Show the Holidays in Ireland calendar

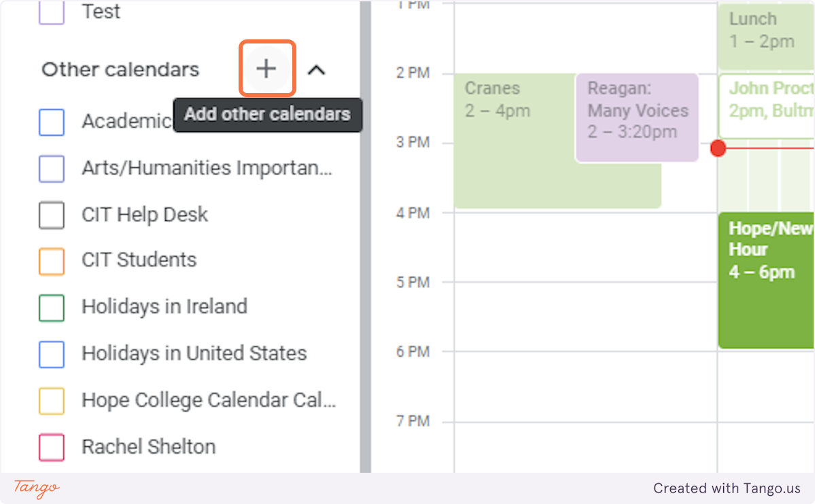(x=52, y=307)
